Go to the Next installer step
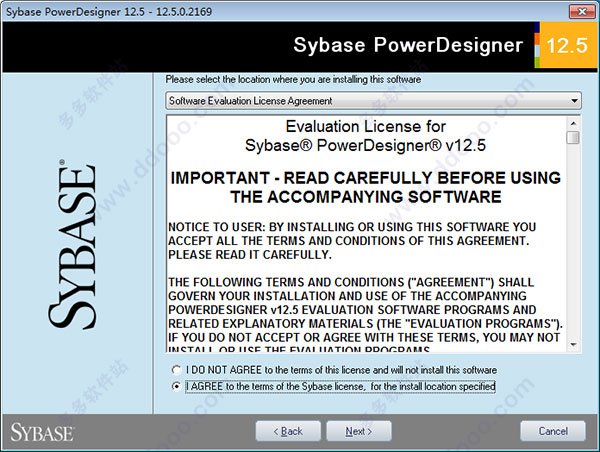The width and height of the screenshot is (600, 452). click(x=359, y=431)
